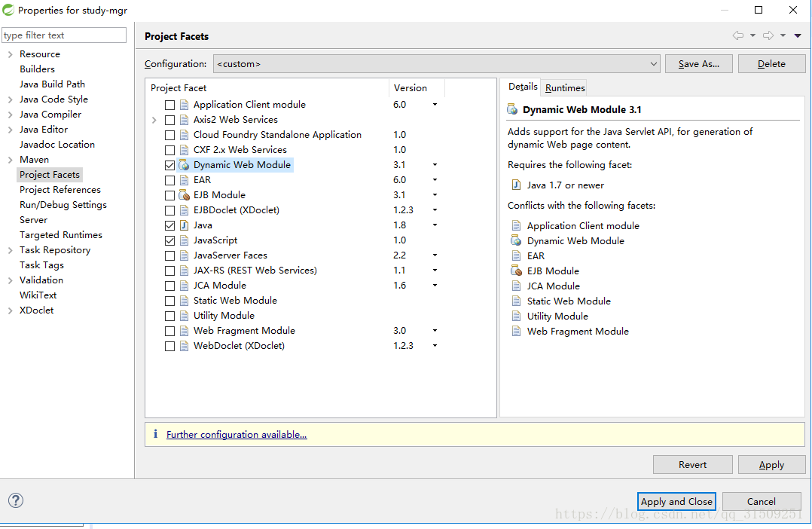Uncheck the Java facet checkbox
812x529 pixels.
click(x=170, y=225)
